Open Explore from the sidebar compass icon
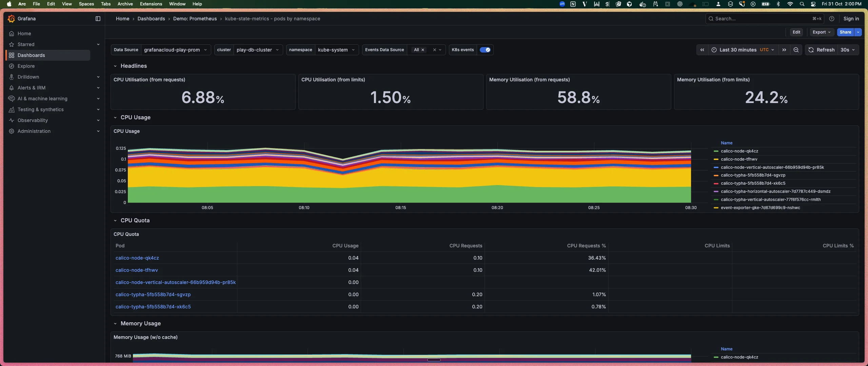 click(x=12, y=66)
